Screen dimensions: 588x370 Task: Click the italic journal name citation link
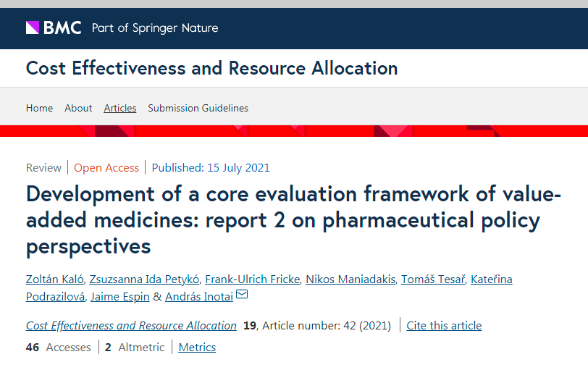point(131,326)
